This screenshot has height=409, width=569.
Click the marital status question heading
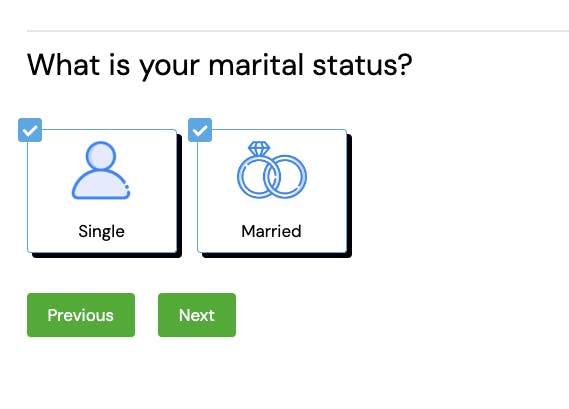[x=220, y=66]
